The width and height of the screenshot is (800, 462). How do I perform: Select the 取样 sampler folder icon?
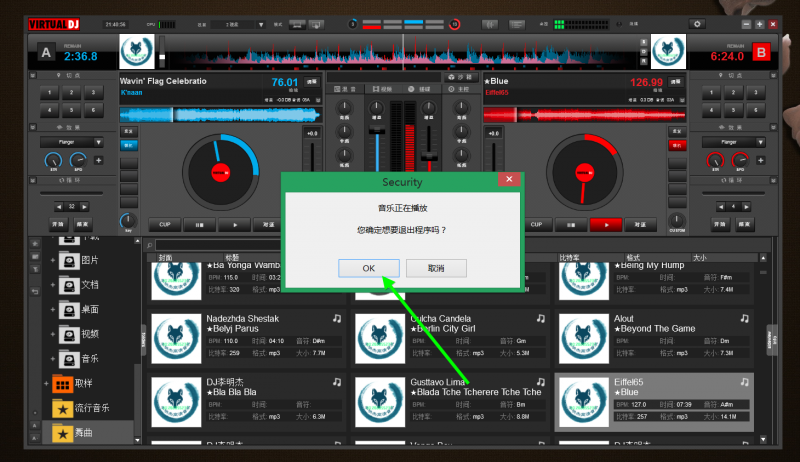click(x=63, y=383)
